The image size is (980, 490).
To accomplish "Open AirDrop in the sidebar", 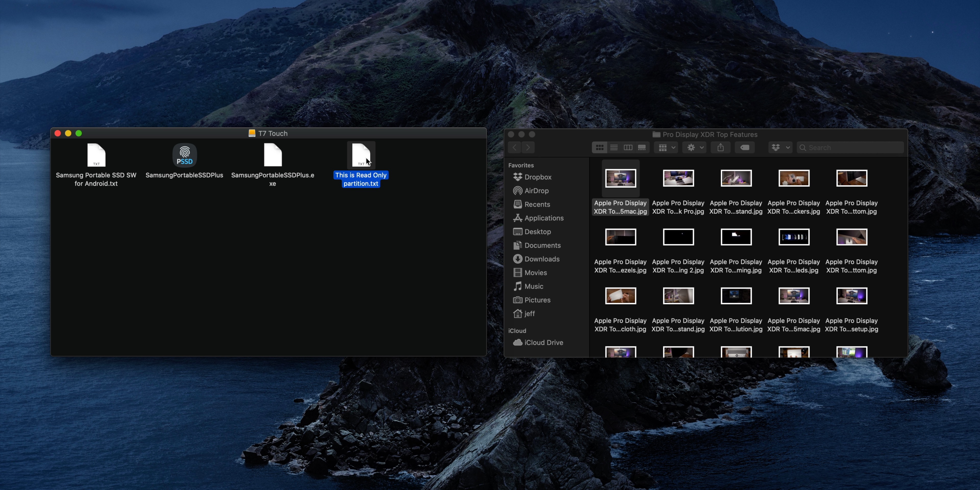I will [x=536, y=191].
